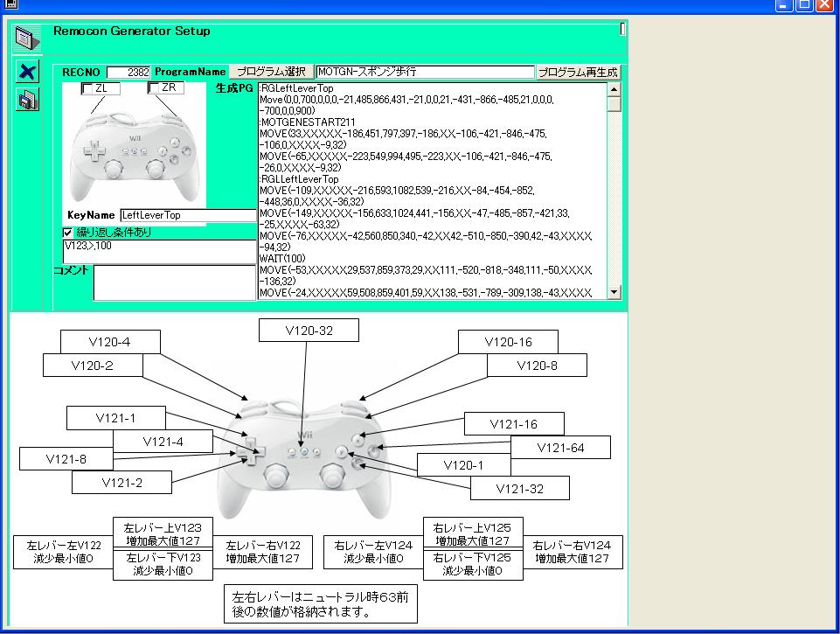Viewport: 840px width, 634px height.
Task: Click the 左レバー右V122 label box
Action: pyautogui.click(x=262, y=552)
